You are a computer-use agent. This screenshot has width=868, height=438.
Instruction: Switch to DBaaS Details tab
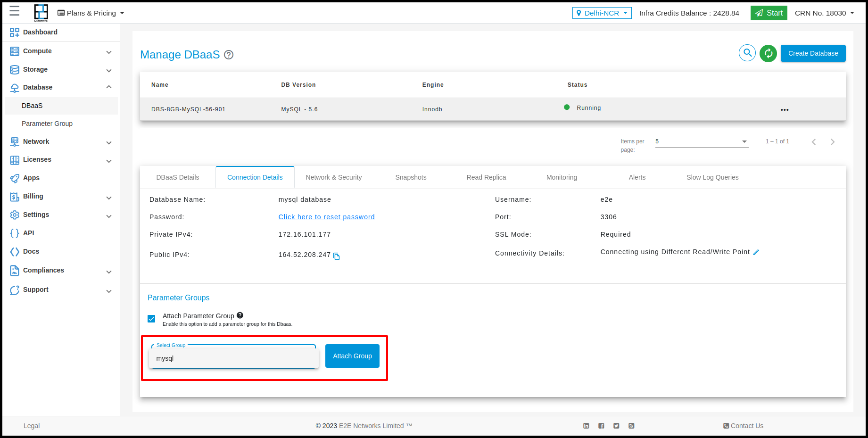point(178,177)
